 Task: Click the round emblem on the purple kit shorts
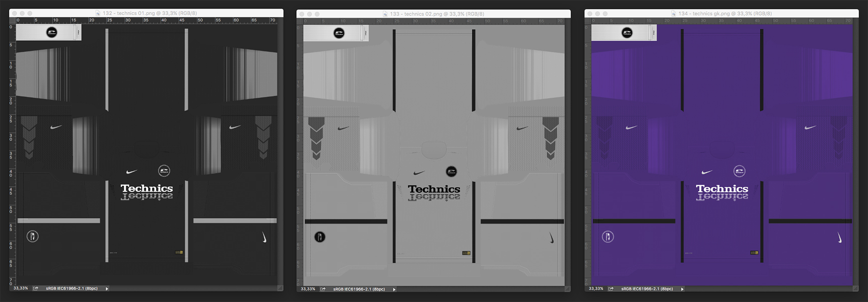tap(608, 237)
